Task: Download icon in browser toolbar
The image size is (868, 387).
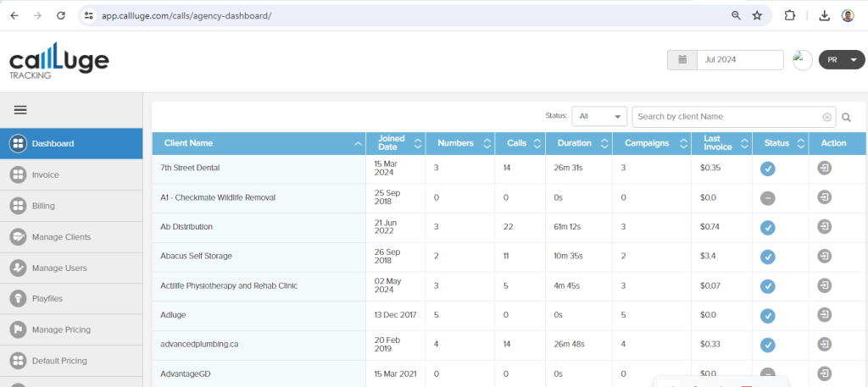Action: click(x=824, y=15)
